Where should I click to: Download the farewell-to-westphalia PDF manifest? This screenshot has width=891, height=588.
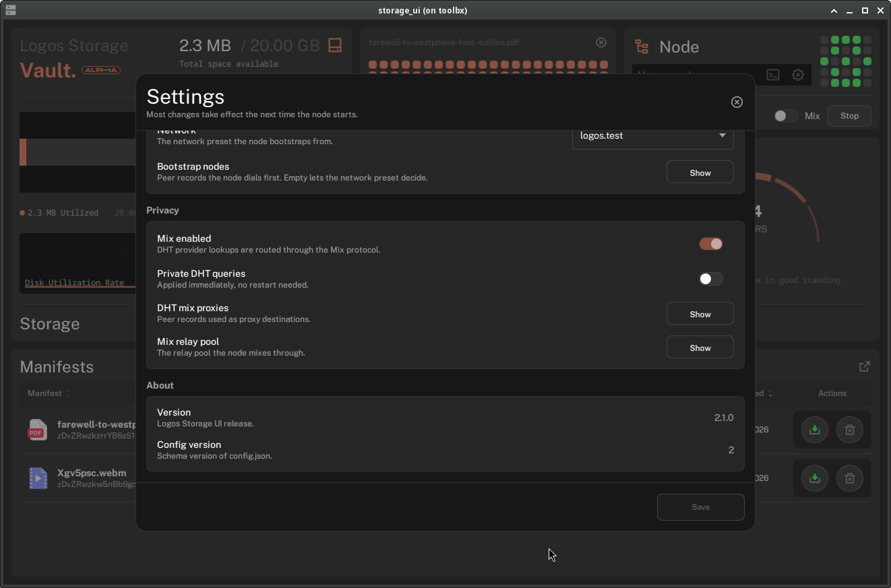coord(815,430)
